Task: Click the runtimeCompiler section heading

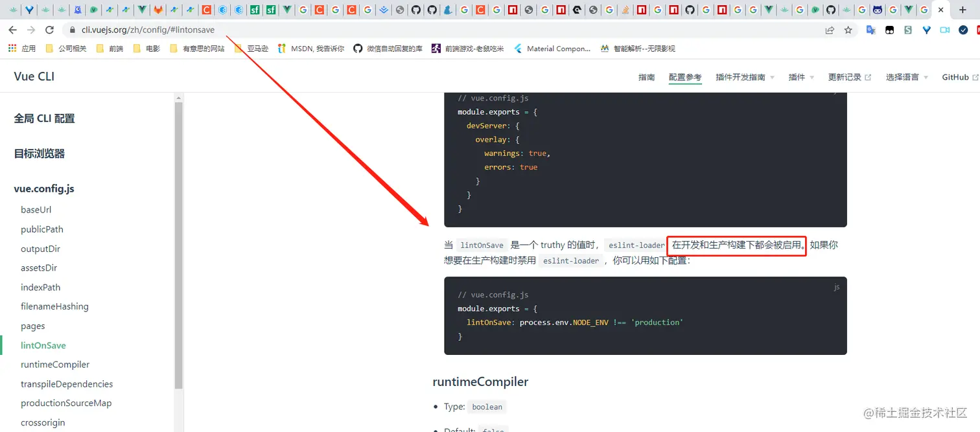Action: click(x=480, y=381)
